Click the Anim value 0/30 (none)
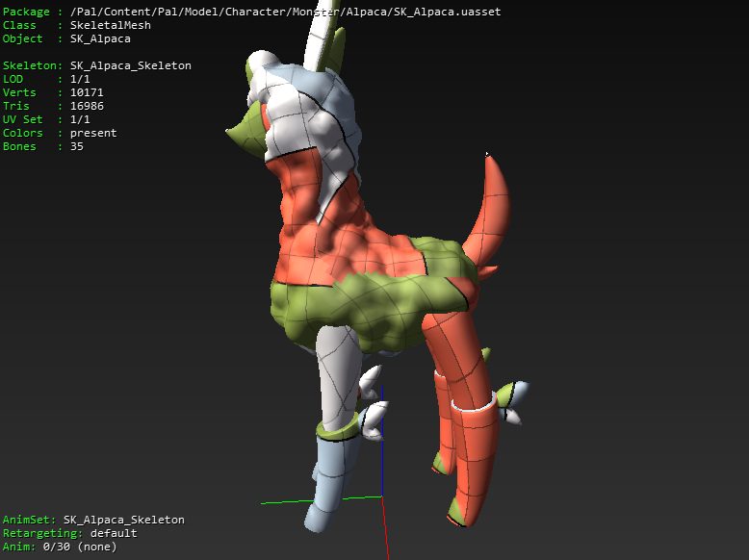The height and width of the screenshot is (560, 749). pos(80,547)
